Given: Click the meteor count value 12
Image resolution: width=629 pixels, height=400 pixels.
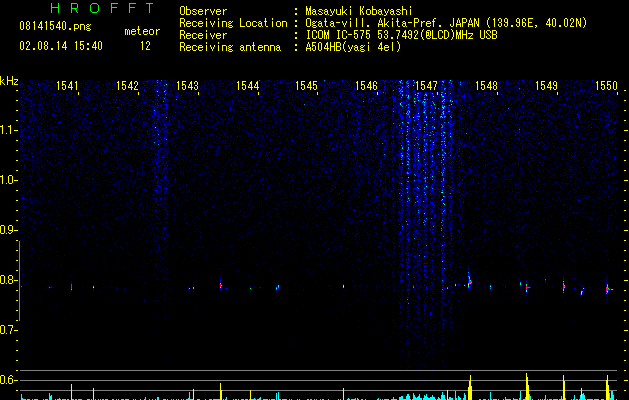Looking at the screenshot, I should click(145, 46).
